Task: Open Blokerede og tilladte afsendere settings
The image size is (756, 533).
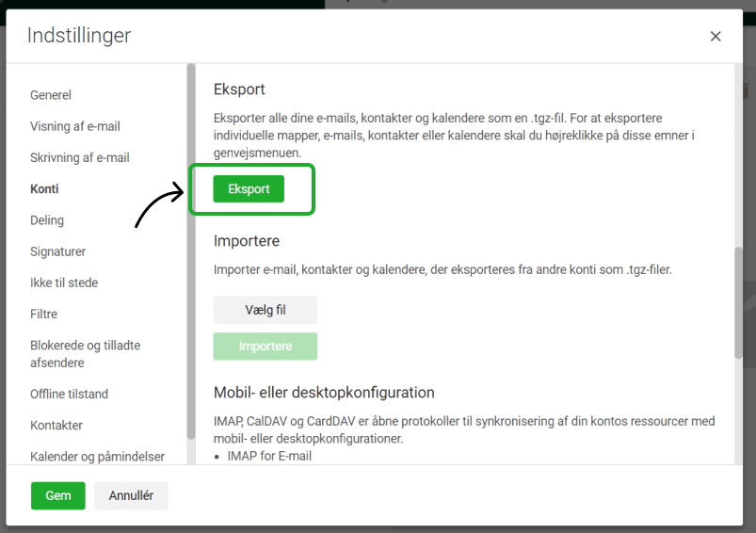Action: pos(85,354)
